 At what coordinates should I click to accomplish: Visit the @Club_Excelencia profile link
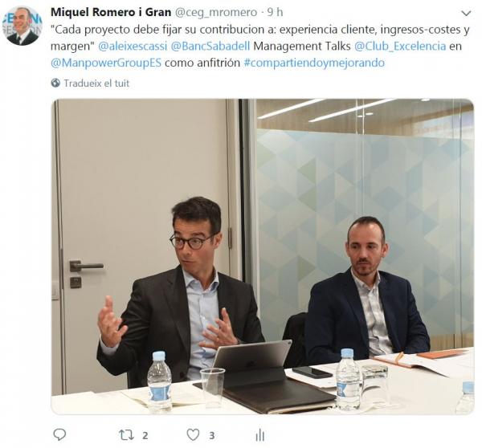(x=400, y=46)
